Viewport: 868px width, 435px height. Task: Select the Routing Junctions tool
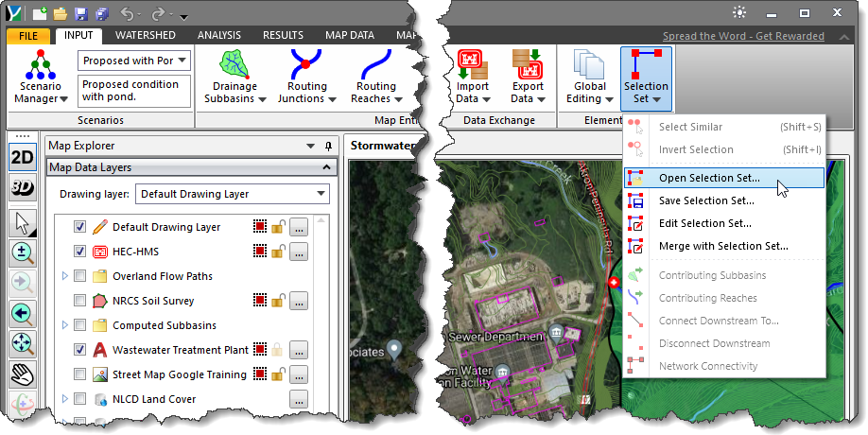pos(306,78)
